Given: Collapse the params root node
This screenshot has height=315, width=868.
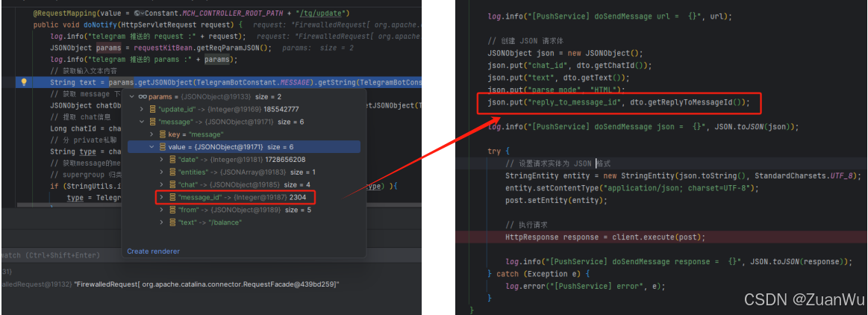Looking at the screenshot, I should 132,96.
